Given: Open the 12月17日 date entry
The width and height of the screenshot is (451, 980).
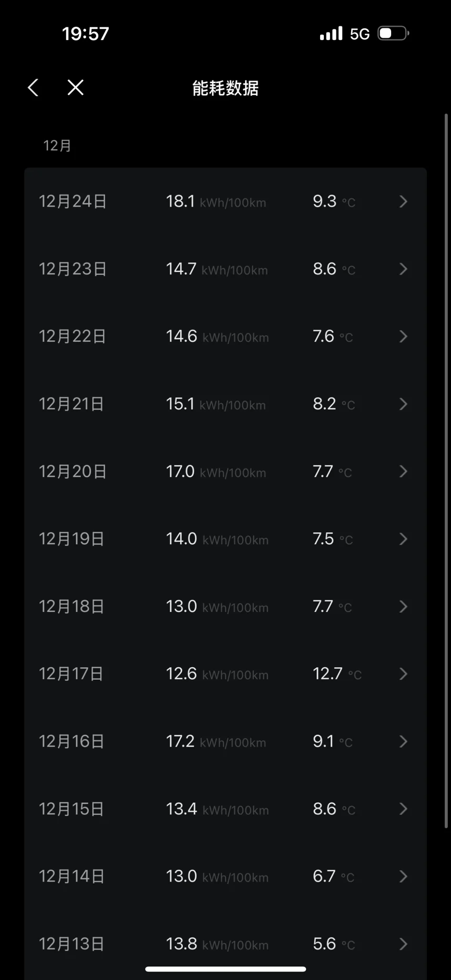Looking at the screenshot, I should pyautogui.click(x=71, y=674).
